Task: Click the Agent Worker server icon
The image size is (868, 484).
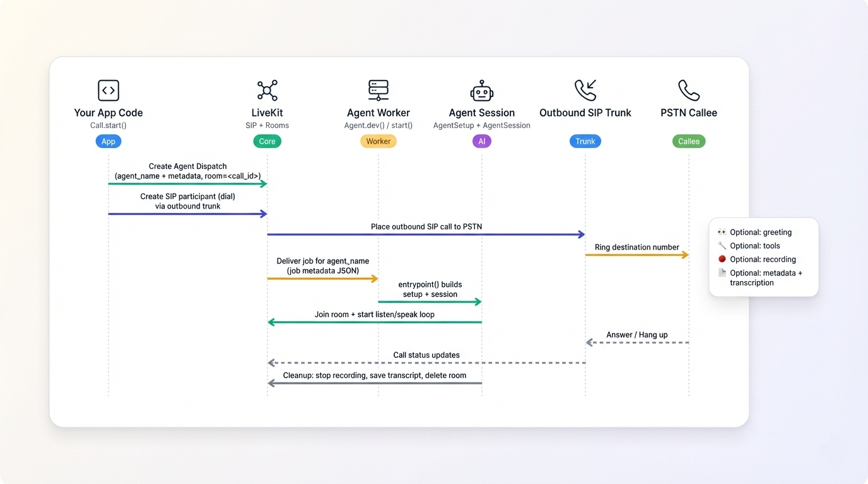Action: pos(378,91)
